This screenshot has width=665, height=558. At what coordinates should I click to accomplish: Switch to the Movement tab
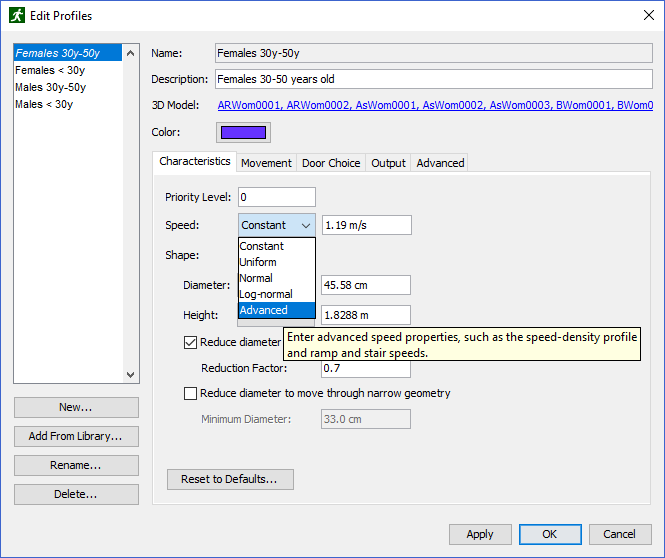(266, 163)
